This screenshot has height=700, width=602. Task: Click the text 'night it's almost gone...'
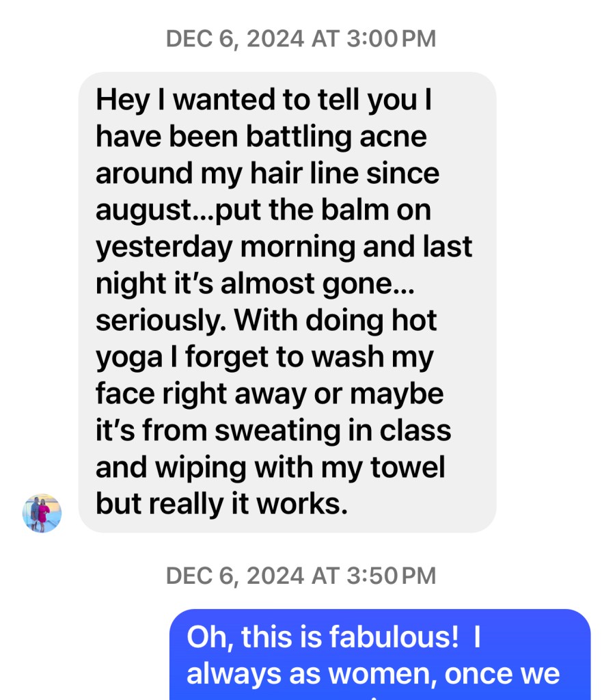[256, 284]
